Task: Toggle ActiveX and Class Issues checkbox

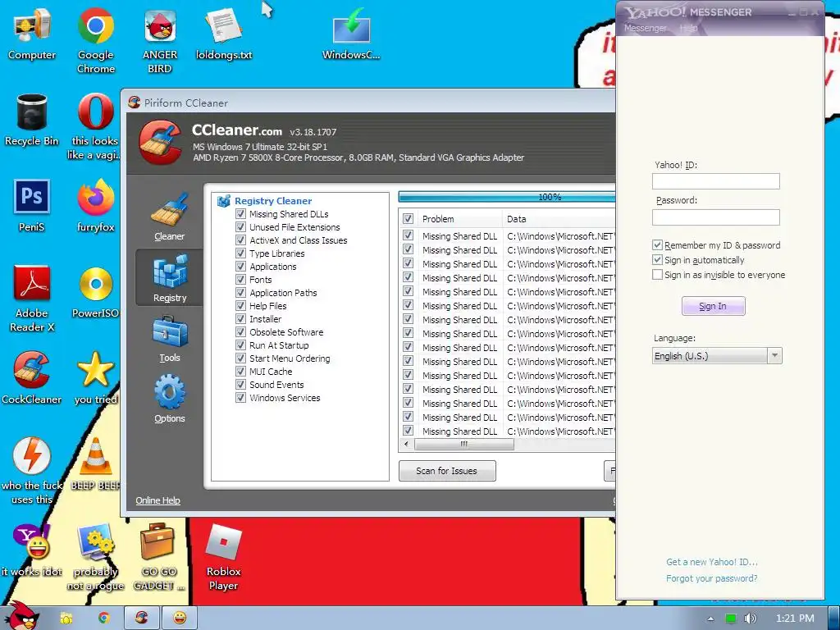Action: pos(240,240)
